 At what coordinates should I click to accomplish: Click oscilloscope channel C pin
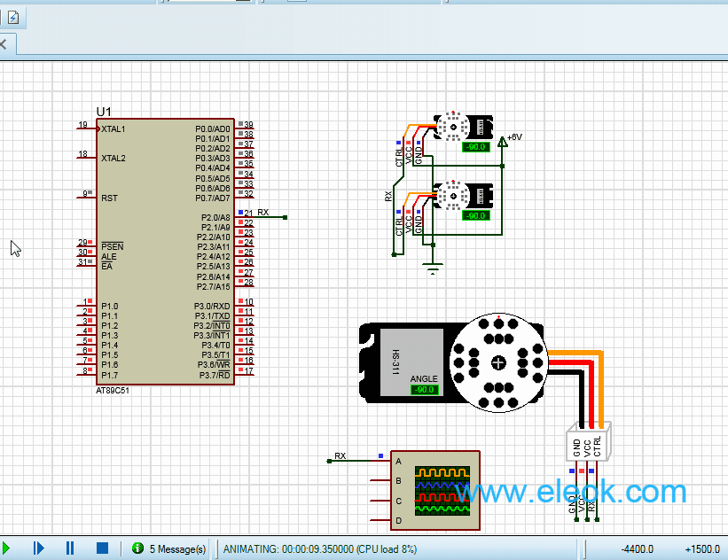pos(380,501)
